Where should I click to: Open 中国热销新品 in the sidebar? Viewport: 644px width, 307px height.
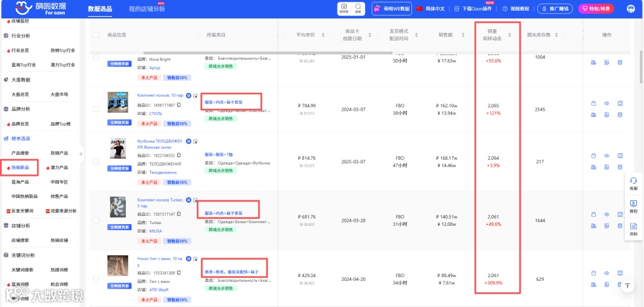click(x=24, y=197)
